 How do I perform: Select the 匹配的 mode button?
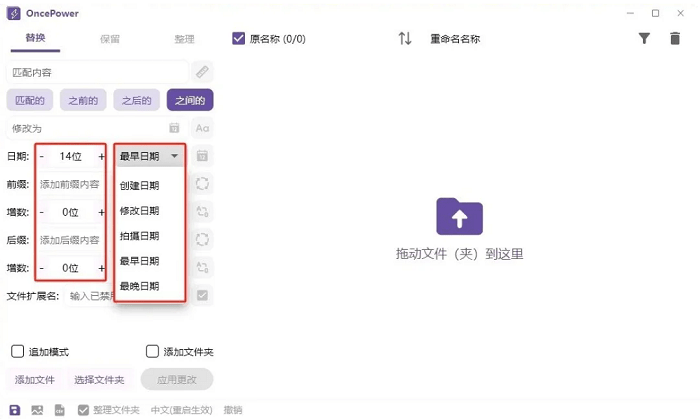(x=30, y=100)
